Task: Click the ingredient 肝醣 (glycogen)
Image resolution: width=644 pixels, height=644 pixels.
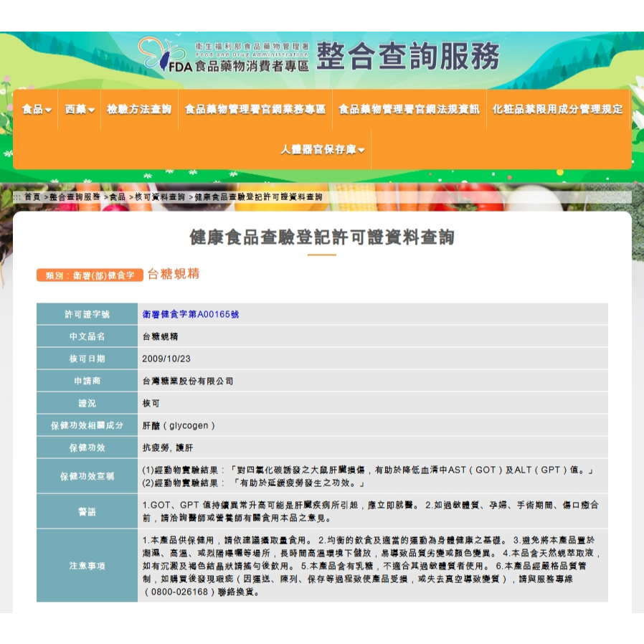Action: pyautogui.click(x=179, y=425)
